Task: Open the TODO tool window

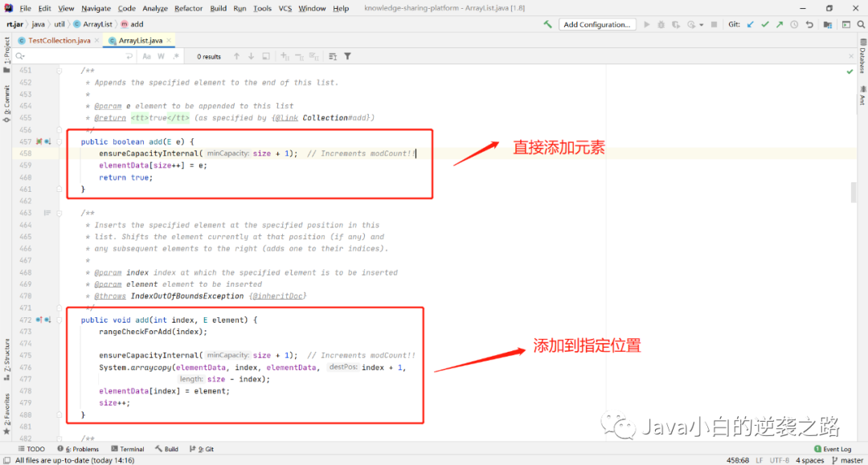Action: tap(31, 449)
